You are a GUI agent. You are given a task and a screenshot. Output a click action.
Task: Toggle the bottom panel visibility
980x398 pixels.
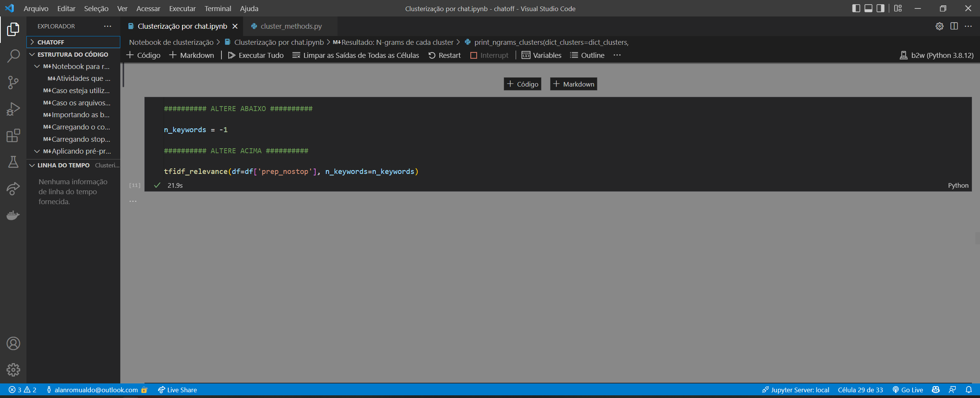pos(869,8)
